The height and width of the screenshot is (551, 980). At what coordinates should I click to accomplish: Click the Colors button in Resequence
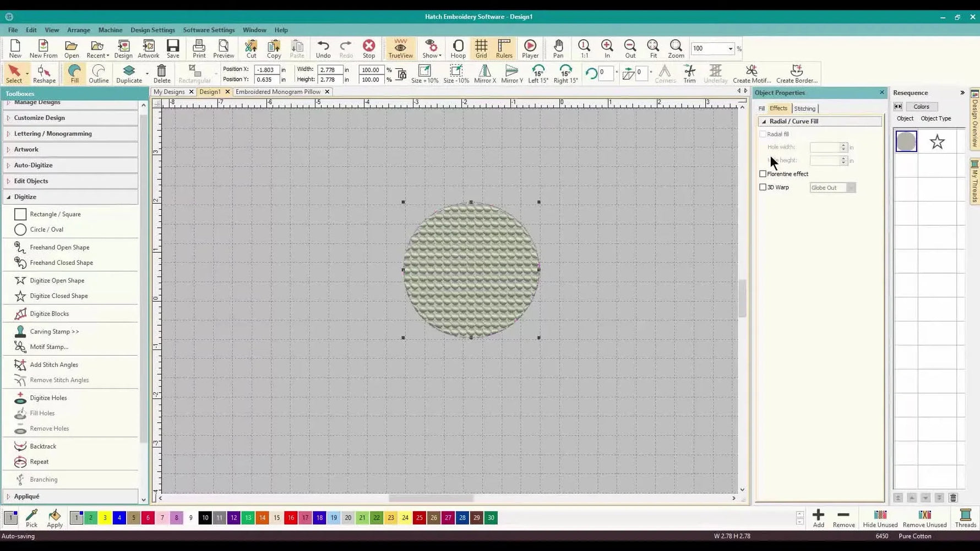pyautogui.click(x=921, y=107)
